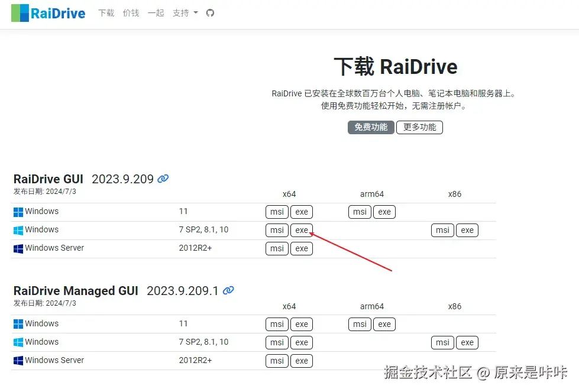Screen dimensions: 579x392
Task: Download RaiDrive GUI Windows 7 SP2 x86 msi
Action: point(442,231)
